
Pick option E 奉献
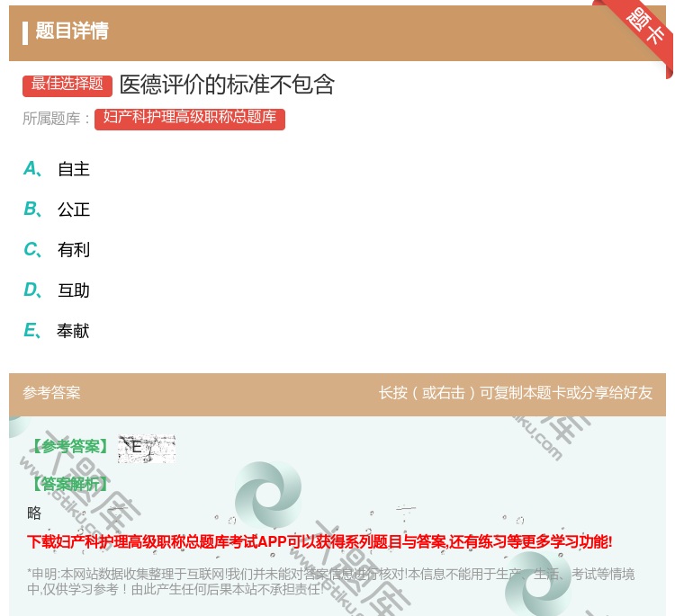click(x=57, y=330)
